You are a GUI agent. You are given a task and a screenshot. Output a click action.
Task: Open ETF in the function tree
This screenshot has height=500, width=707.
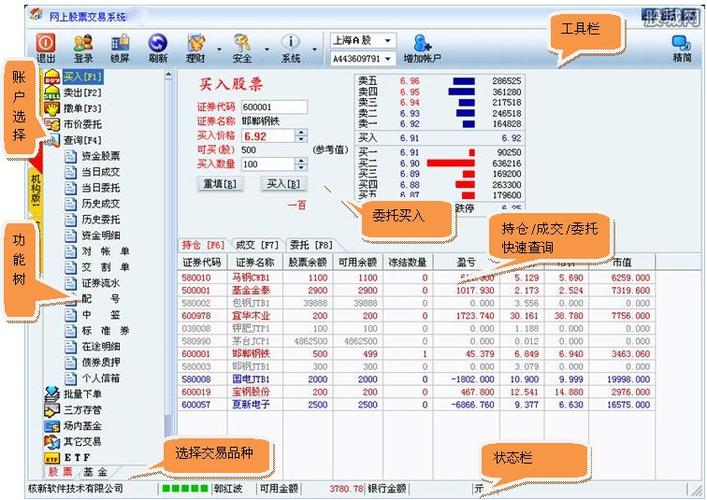pos(68,458)
